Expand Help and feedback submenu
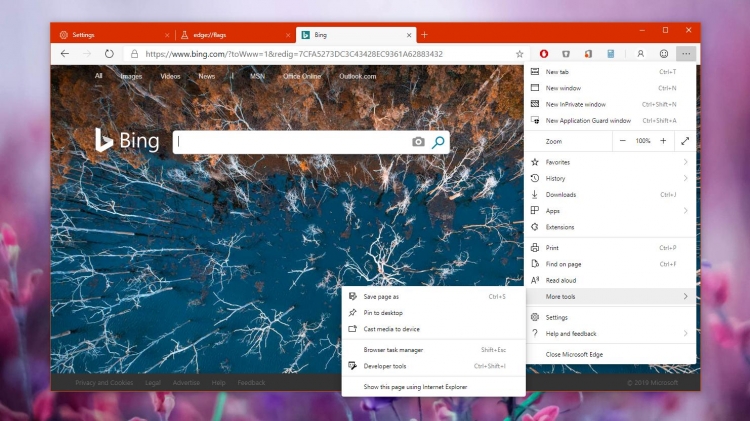 (x=610, y=333)
